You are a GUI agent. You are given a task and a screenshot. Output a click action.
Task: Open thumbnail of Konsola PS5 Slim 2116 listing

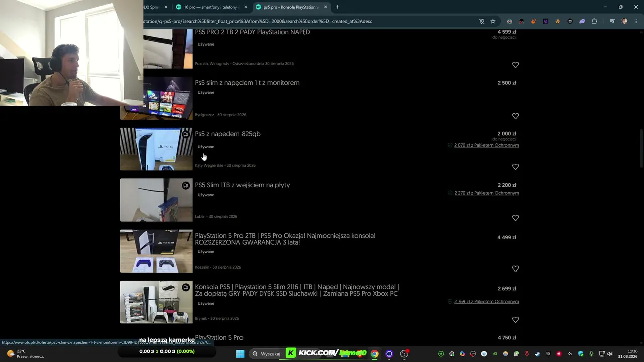(x=156, y=302)
